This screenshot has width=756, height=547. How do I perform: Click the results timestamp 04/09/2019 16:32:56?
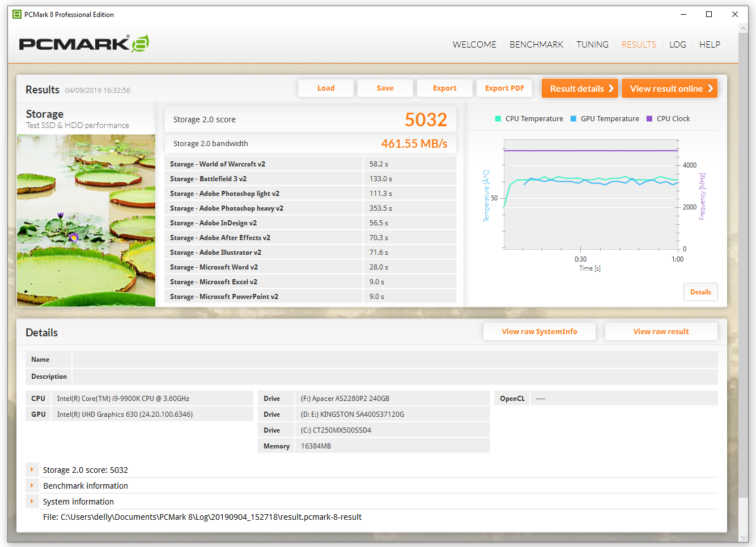[97, 90]
